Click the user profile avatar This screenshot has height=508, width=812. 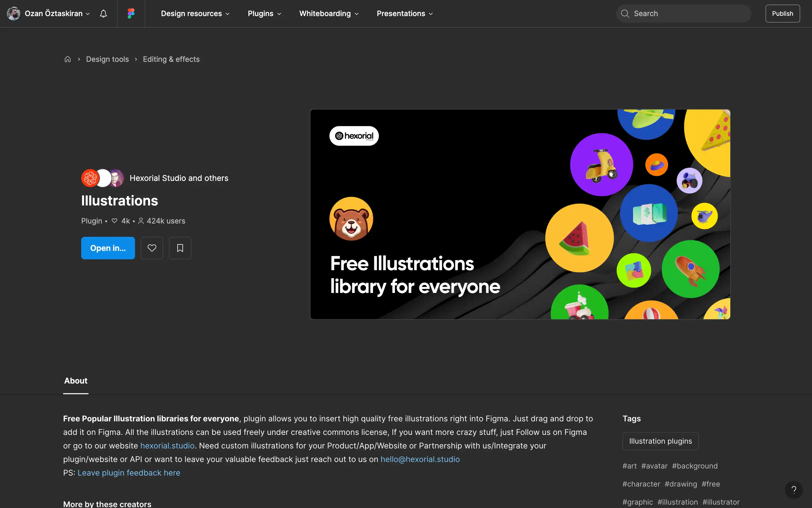14,14
